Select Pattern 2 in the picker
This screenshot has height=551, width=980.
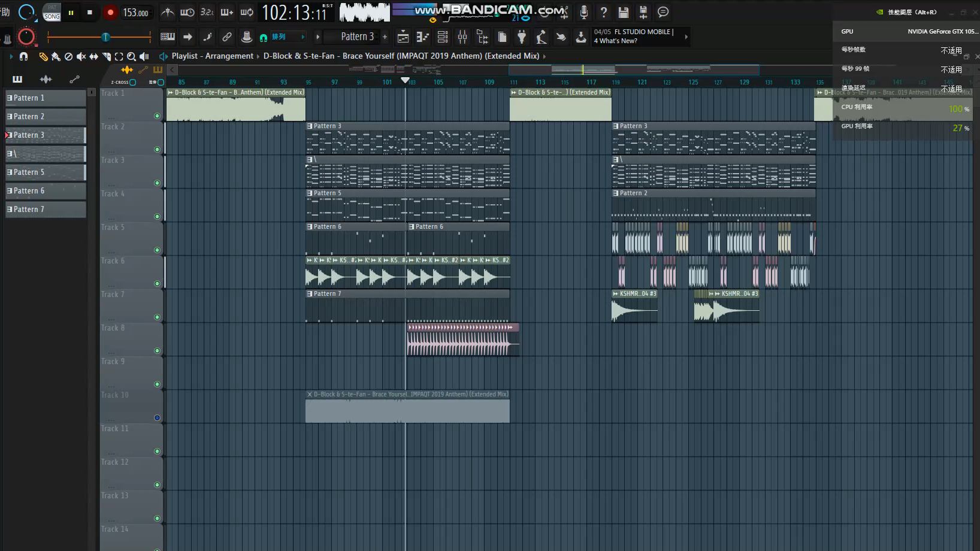click(x=46, y=116)
